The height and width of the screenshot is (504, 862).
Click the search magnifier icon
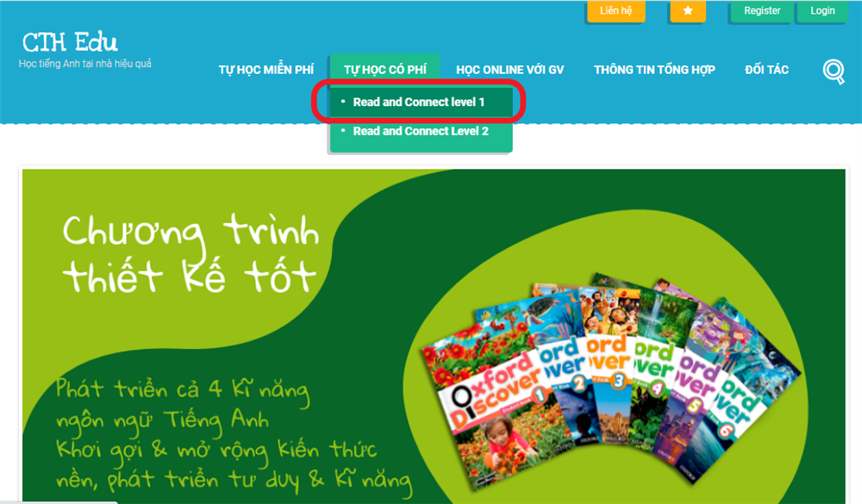(834, 72)
